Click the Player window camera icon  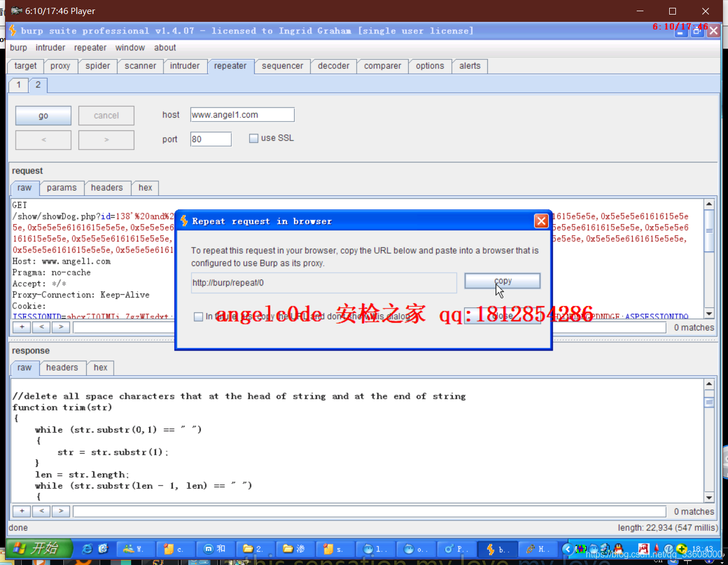pyautogui.click(x=16, y=11)
